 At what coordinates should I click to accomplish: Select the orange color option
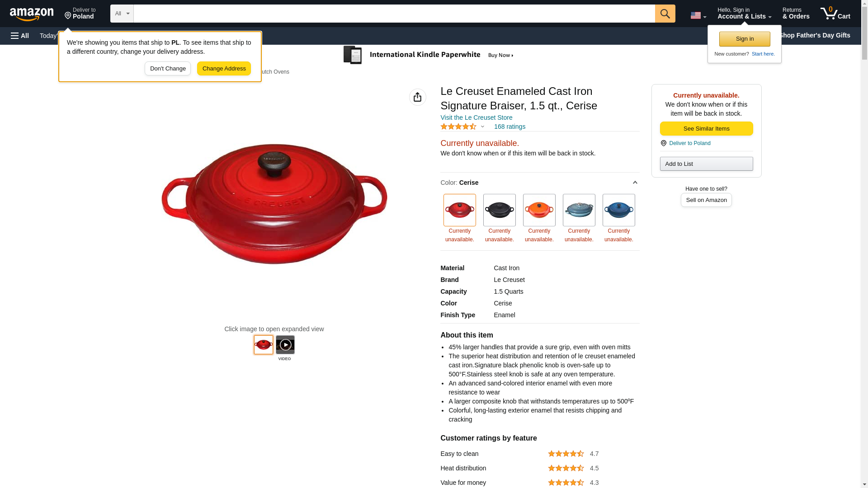click(539, 210)
